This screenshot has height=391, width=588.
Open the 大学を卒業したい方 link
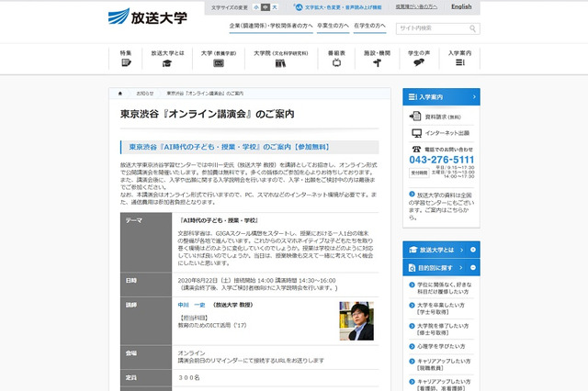click(x=440, y=308)
